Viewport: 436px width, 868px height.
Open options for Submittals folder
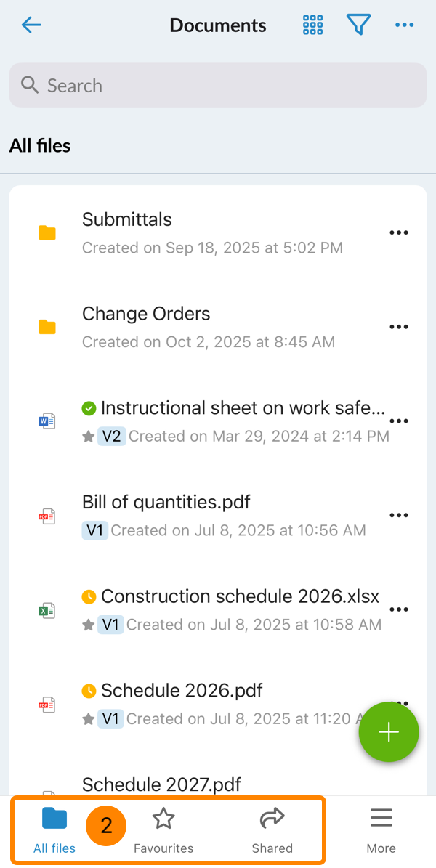click(x=399, y=232)
